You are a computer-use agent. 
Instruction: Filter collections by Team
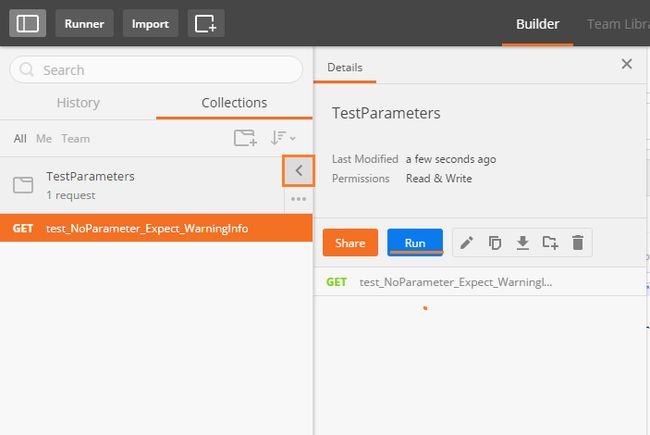point(75,139)
